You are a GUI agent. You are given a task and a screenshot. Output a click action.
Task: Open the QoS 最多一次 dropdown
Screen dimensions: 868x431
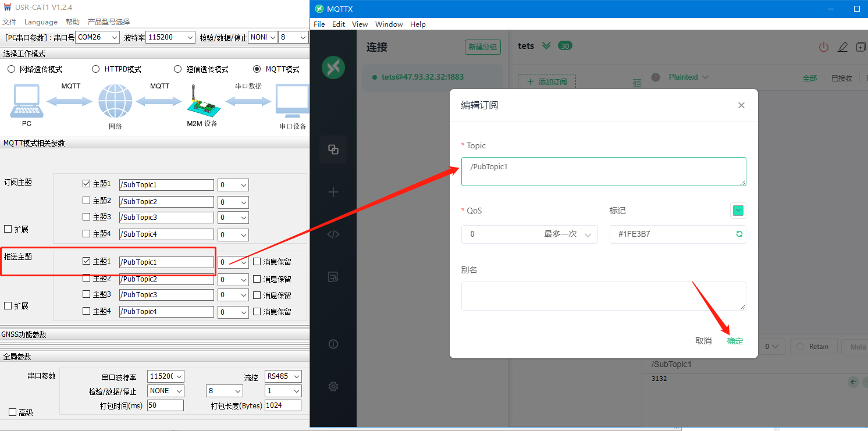tap(529, 234)
